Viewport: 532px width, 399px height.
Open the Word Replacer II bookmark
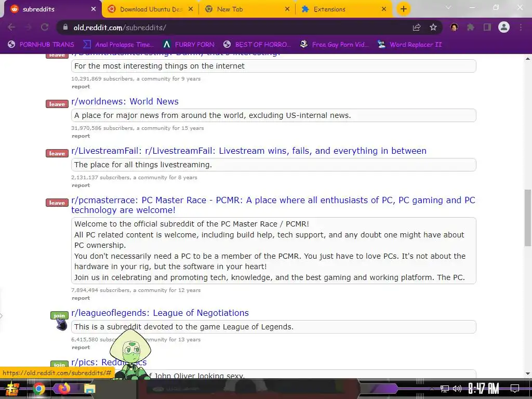click(410, 45)
